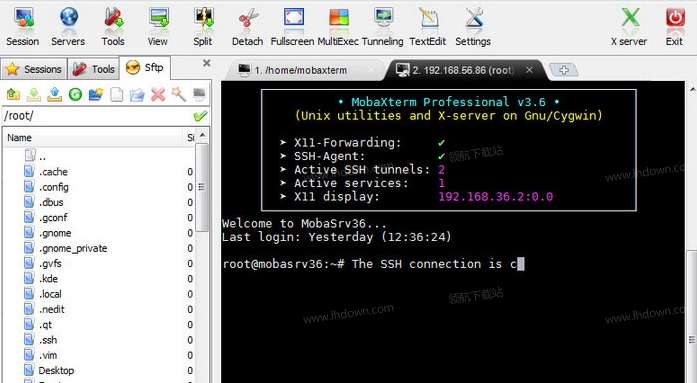Switch to the Tools sidebar tab
The image size is (697, 383).
(94, 69)
